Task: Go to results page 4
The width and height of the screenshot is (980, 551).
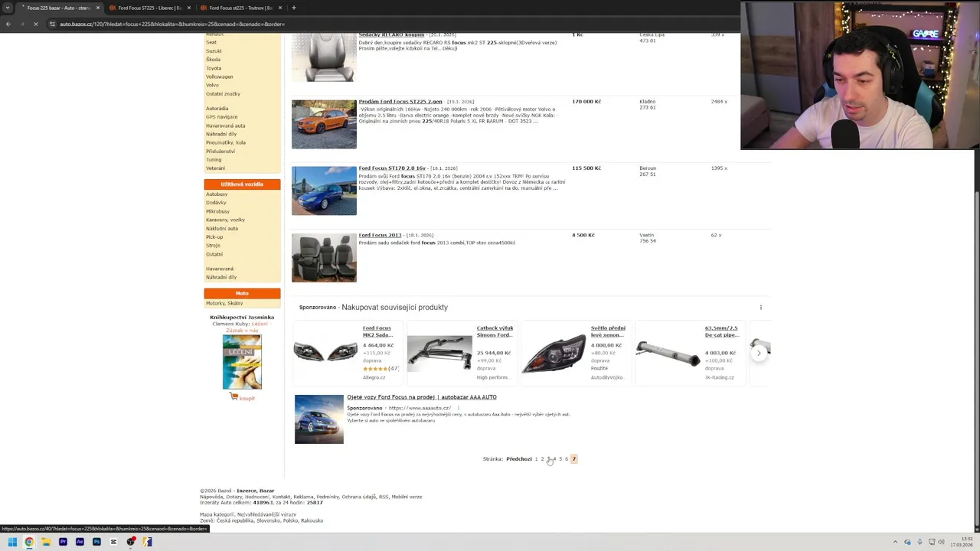Action: (554, 459)
